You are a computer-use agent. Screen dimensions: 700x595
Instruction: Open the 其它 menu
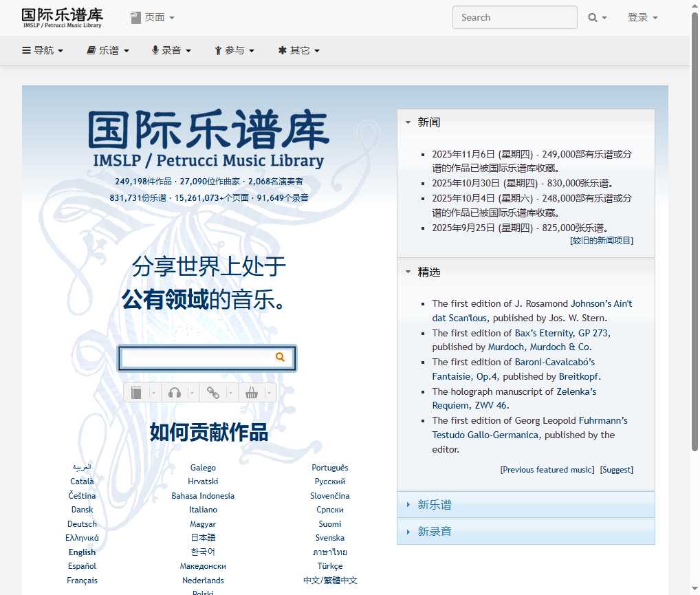point(298,50)
